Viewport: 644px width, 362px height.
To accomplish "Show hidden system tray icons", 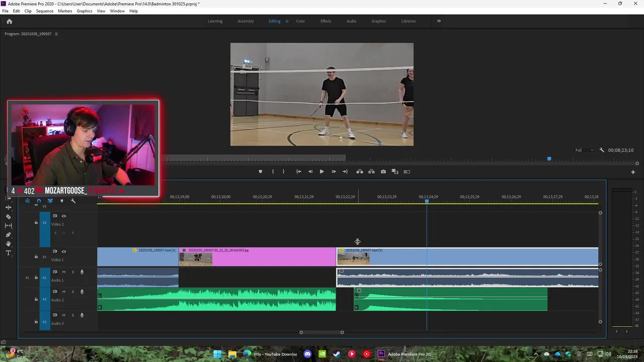I will [x=535, y=354].
